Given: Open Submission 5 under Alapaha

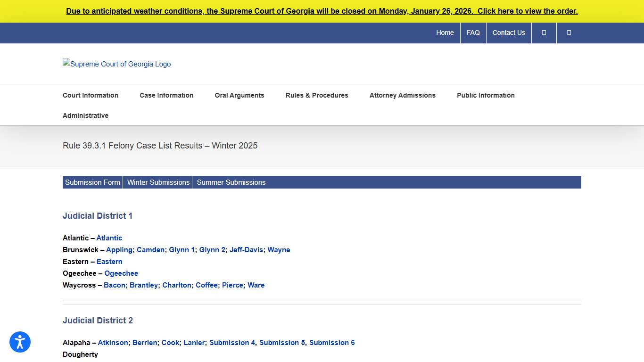Looking at the screenshot, I should (x=281, y=343).
